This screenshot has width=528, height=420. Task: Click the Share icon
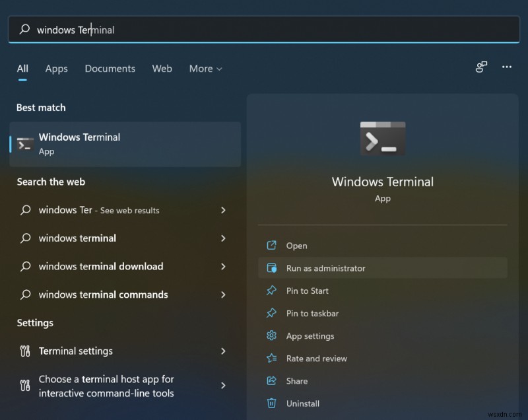[x=271, y=380]
